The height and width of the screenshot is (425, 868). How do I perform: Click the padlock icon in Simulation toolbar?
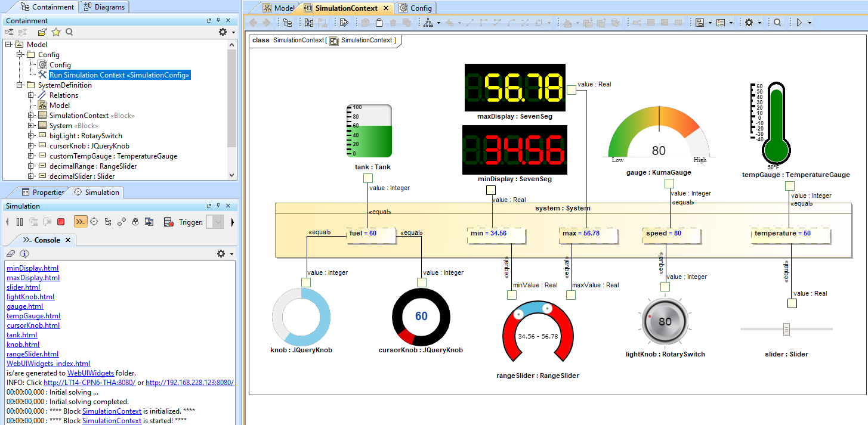[x=135, y=222]
